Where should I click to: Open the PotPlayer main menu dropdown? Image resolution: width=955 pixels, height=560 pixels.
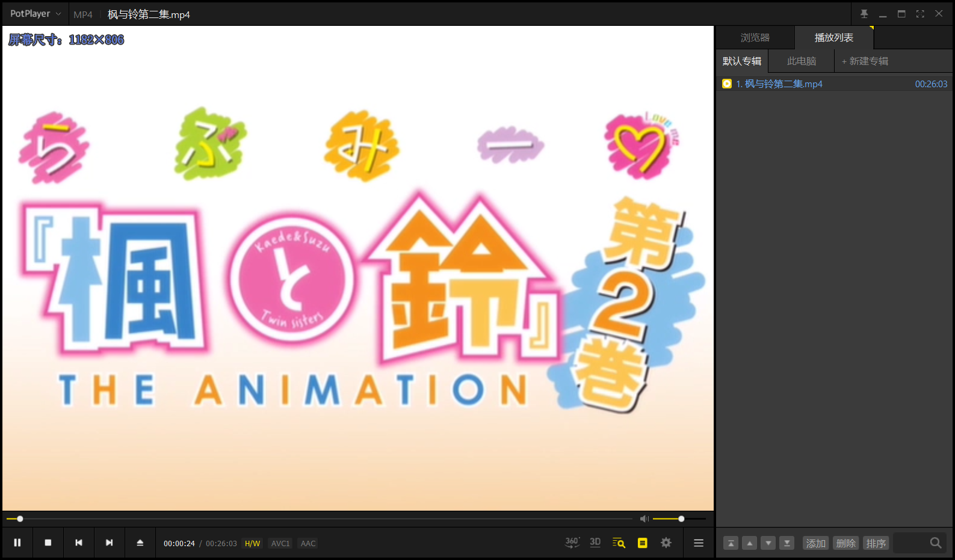(36, 14)
